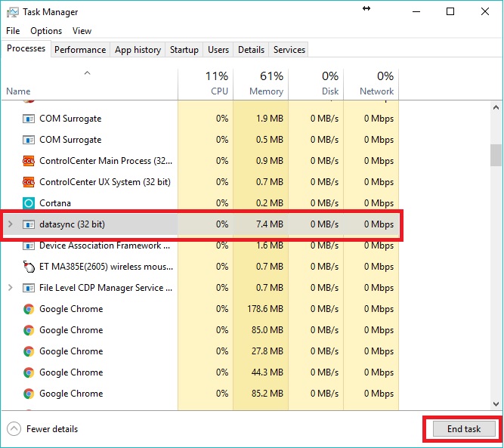Image resolution: width=504 pixels, height=448 pixels.
Task: Select the datasync (32 bit) process name
Action: pos(73,224)
